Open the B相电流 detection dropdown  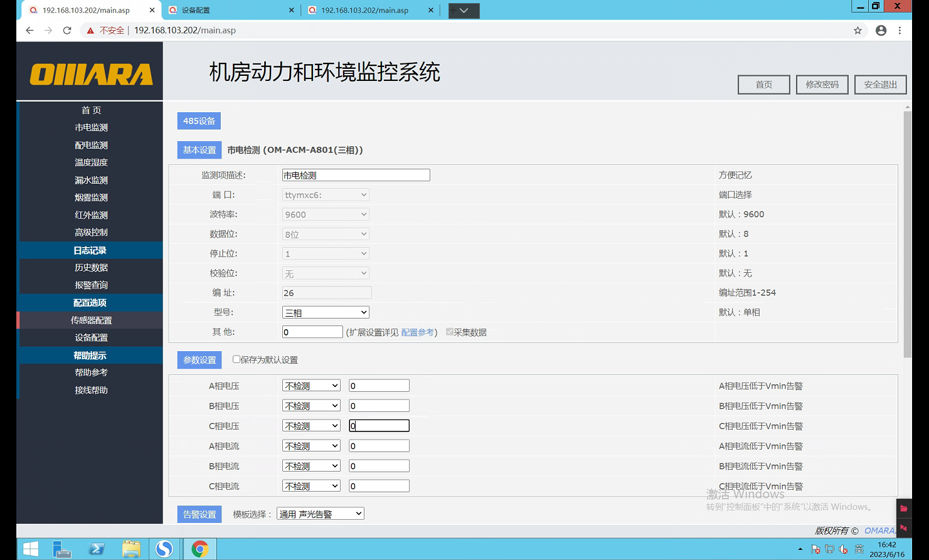(311, 466)
